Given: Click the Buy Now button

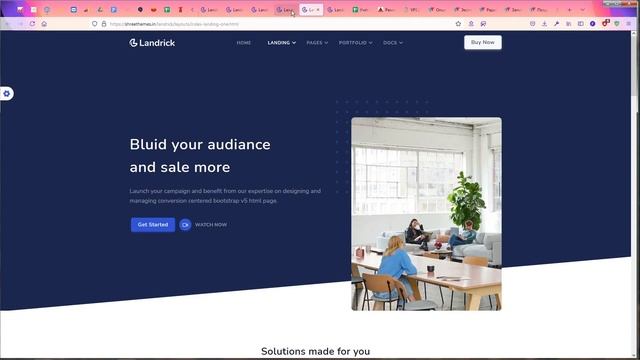Looking at the screenshot, I should point(482,42).
